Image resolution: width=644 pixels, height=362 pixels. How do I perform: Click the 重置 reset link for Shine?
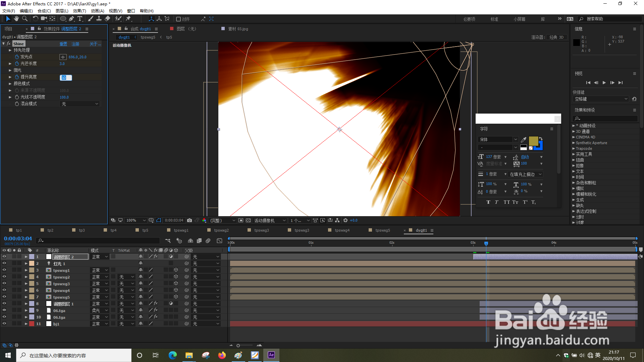click(63, 44)
